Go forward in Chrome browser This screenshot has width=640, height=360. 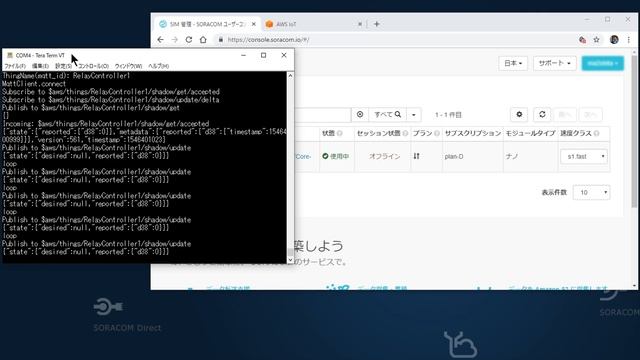175,40
